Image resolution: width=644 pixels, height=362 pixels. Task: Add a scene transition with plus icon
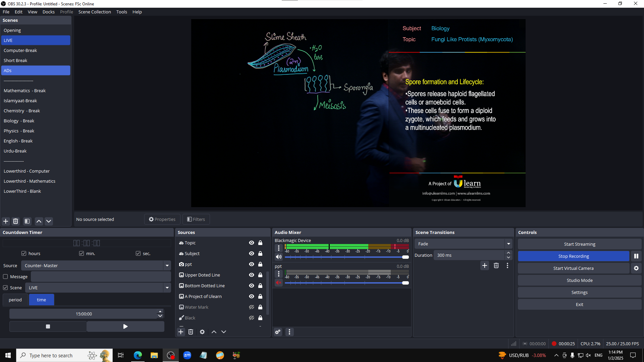(x=485, y=265)
